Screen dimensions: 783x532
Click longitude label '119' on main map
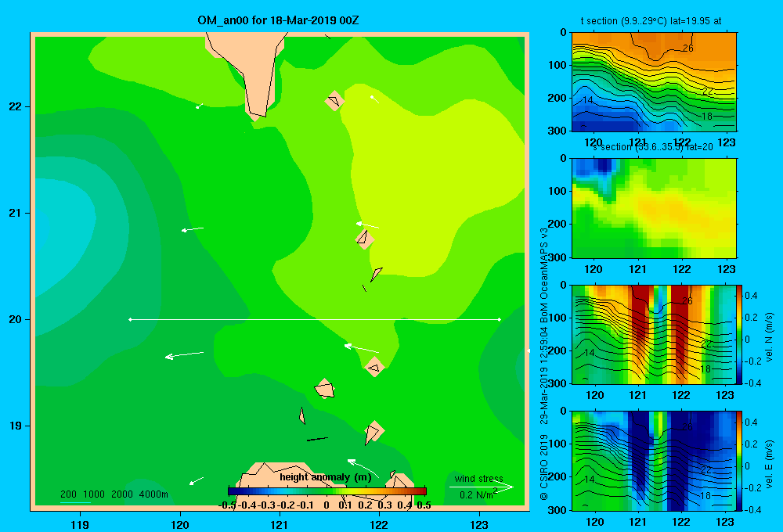80,524
